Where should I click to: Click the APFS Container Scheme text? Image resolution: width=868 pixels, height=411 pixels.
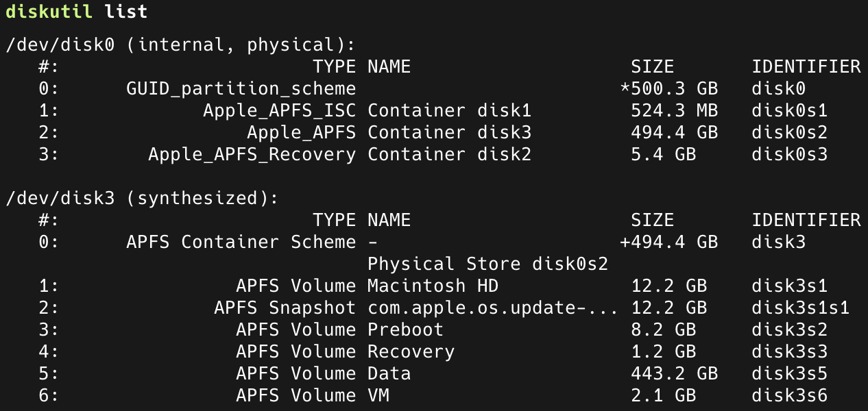click(241, 242)
